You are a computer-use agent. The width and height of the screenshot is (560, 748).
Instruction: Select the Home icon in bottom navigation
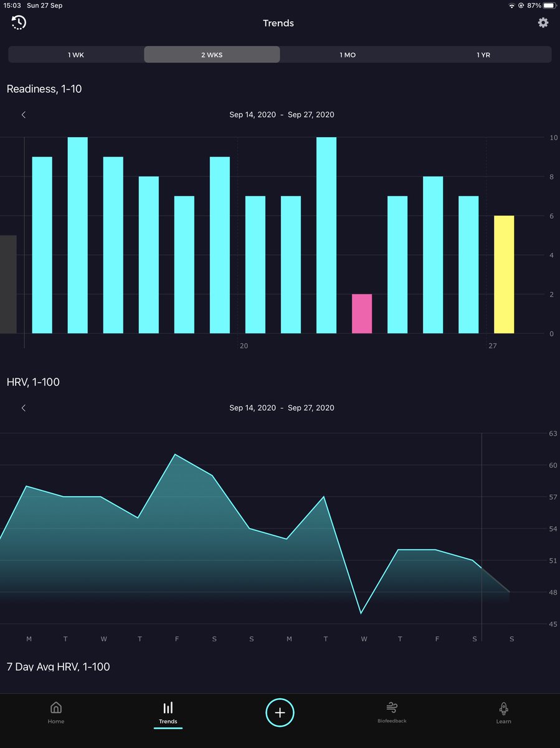(55, 712)
